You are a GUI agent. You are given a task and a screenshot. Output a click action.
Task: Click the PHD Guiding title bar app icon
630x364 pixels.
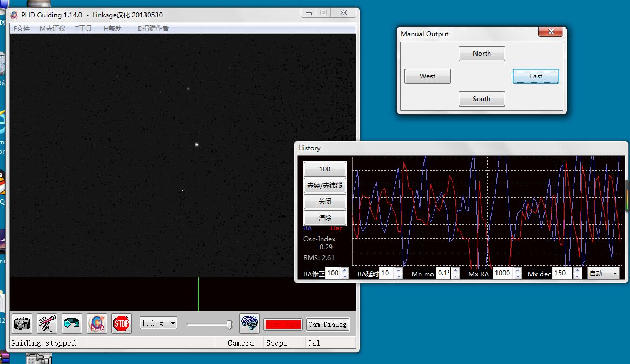click(x=15, y=15)
